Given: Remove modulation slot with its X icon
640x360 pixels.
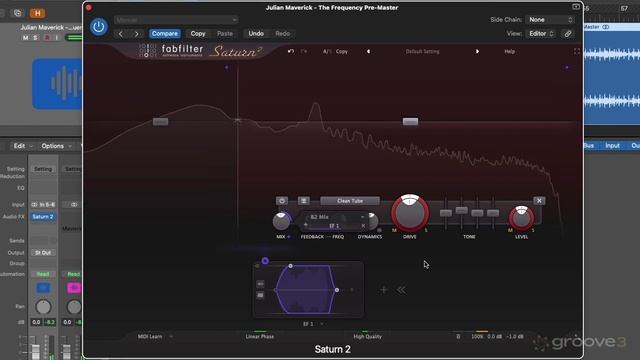Looking at the screenshot, I should click(x=363, y=226).
